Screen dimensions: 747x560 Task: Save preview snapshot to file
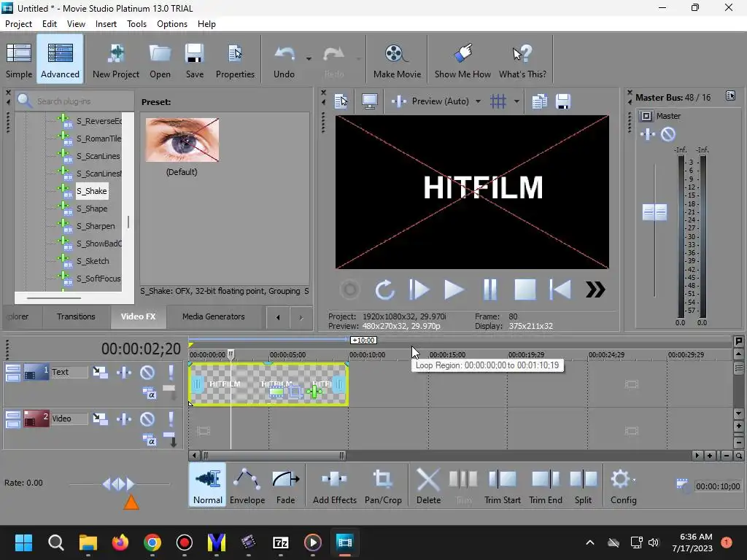(x=562, y=101)
